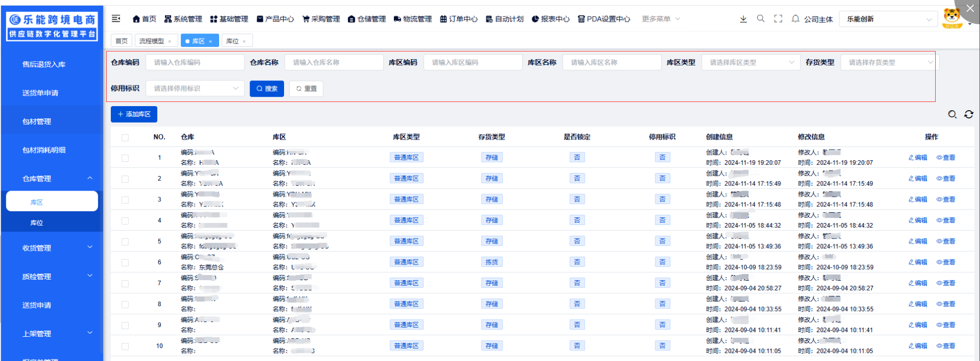Collapse 仓库管理 sidebar section

52,179
